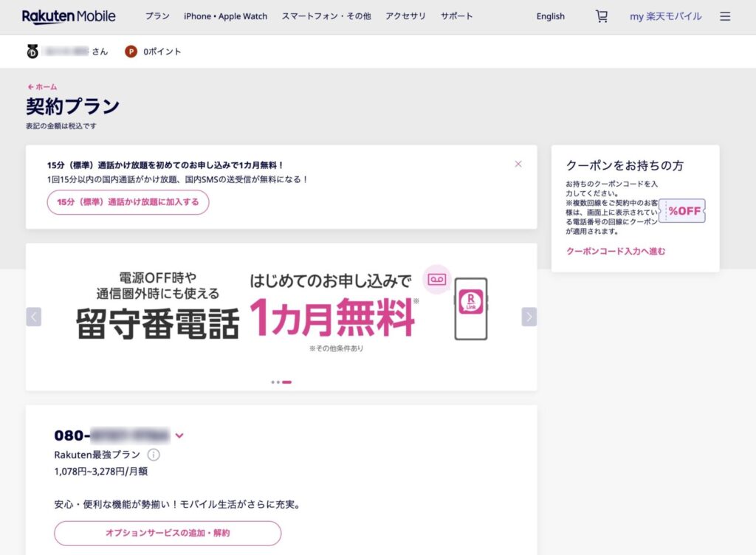Switch site language to English

click(550, 16)
